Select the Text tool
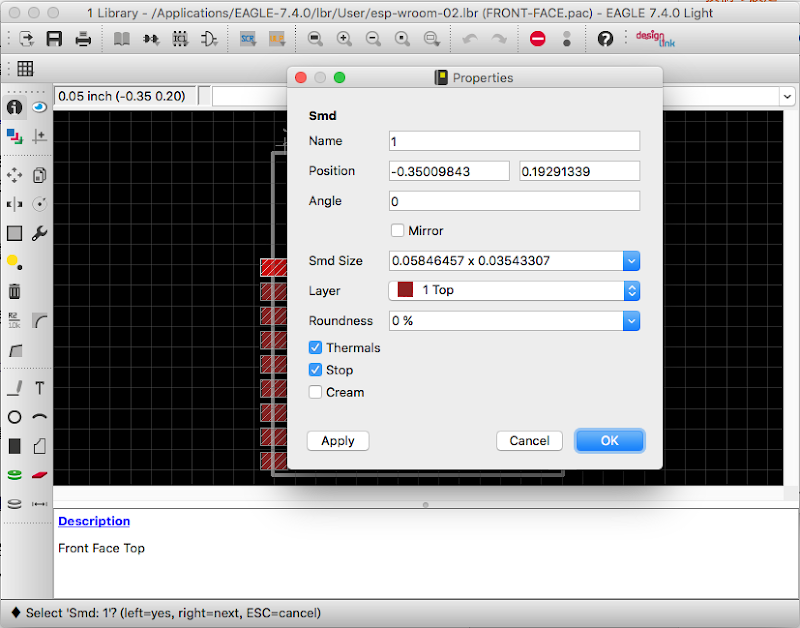800x628 pixels. click(39, 388)
